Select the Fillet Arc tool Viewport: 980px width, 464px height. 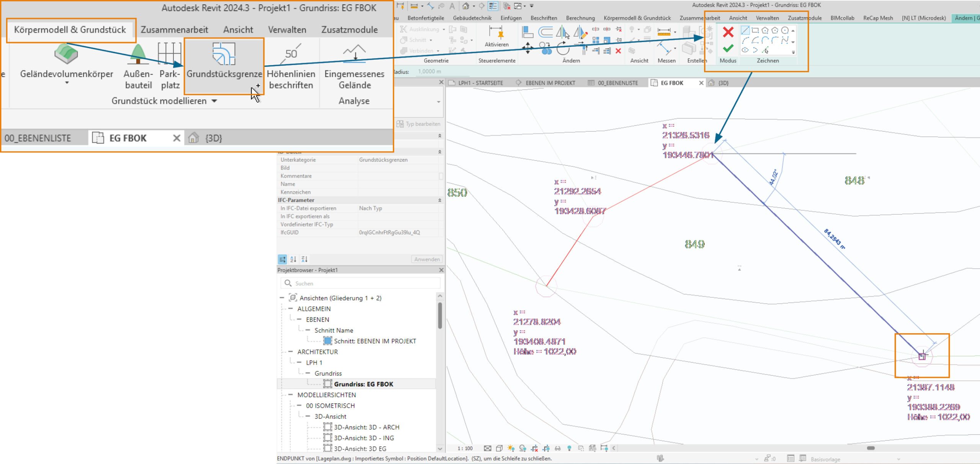click(x=775, y=40)
